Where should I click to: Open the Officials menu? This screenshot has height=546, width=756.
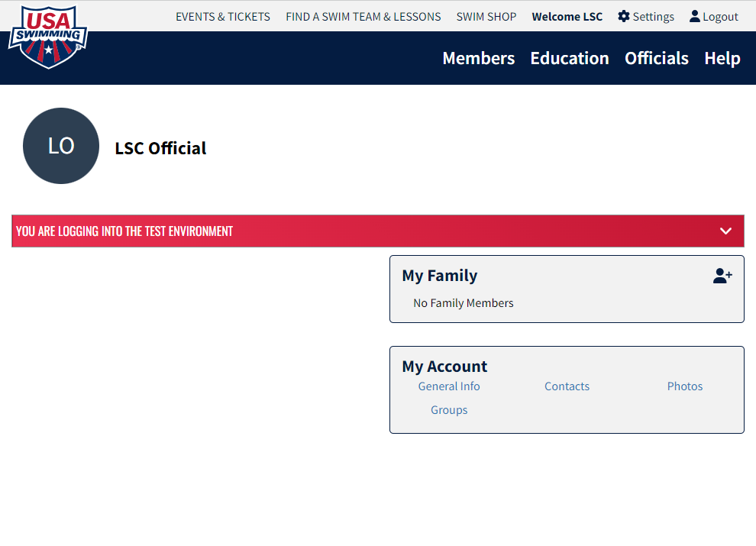[x=657, y=58]
